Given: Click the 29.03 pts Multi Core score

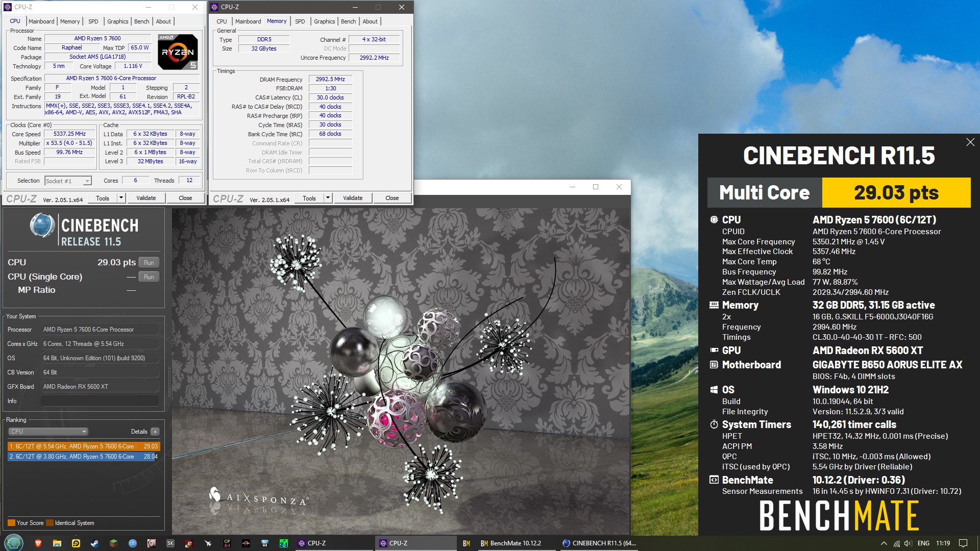Looking at the screenshot, I should coord(896,193).
